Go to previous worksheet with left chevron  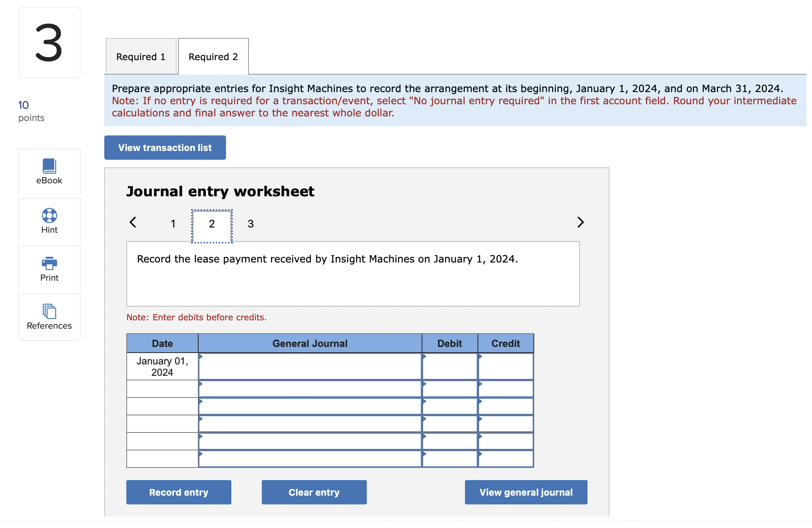coord(133,222)
